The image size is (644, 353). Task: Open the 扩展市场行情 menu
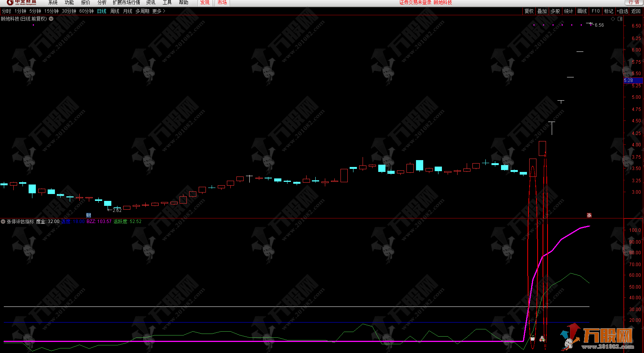(x=126, y=3)
